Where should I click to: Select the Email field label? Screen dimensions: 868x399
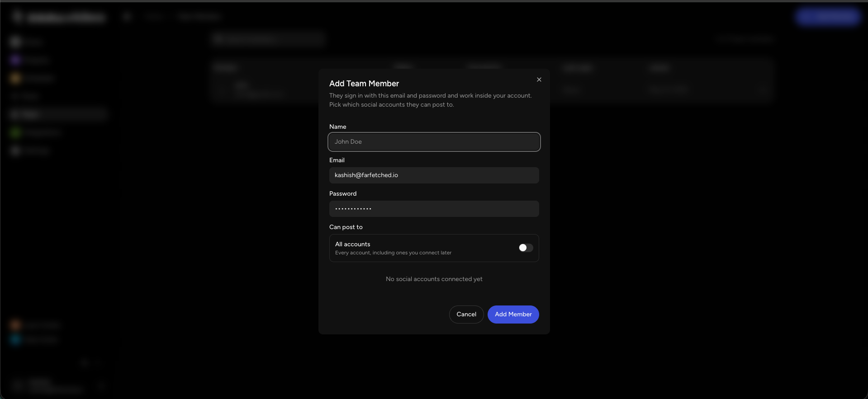(337, 160)
